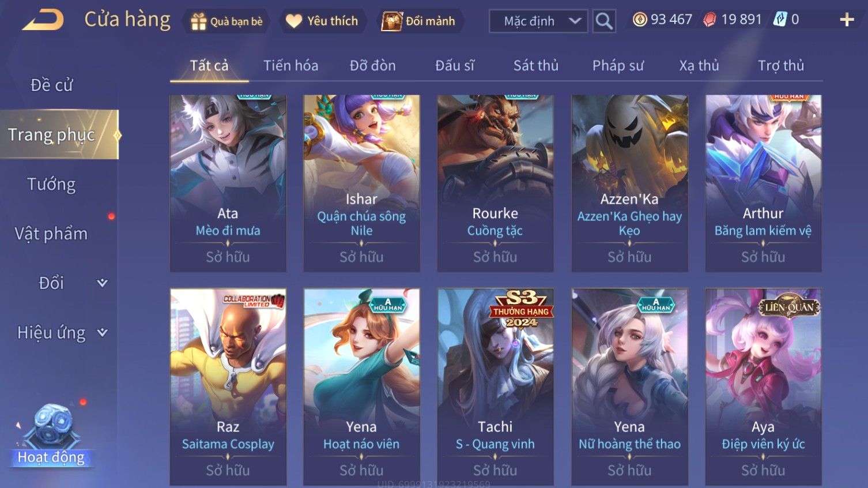Select Đề cử in sidebar
Viewport: 868px width, 488px height.
[x=51, y=85]
